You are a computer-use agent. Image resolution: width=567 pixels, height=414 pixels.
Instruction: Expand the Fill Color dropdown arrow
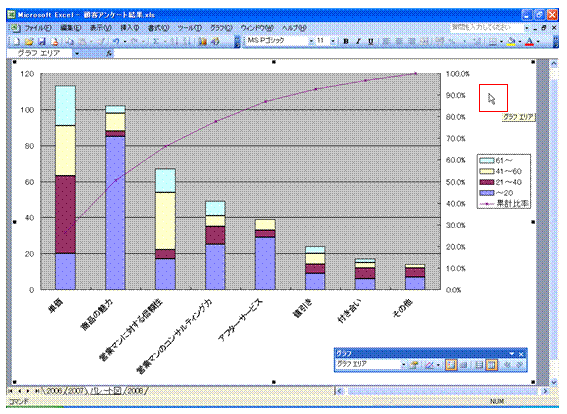[520, 41]
